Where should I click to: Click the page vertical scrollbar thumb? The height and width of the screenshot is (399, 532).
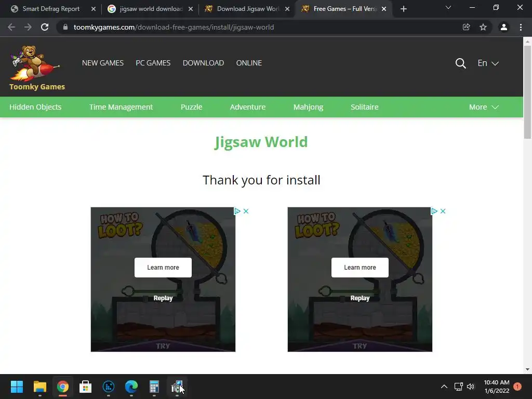(527, 92)
